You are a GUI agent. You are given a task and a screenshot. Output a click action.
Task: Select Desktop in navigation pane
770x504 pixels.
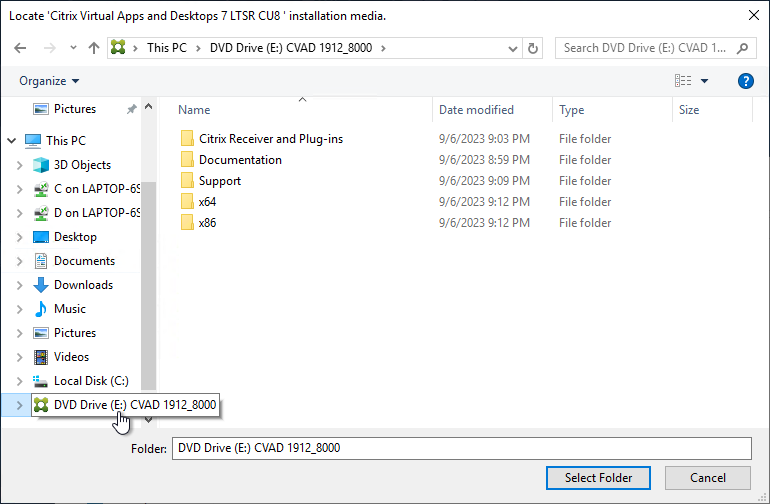point(75,237)
